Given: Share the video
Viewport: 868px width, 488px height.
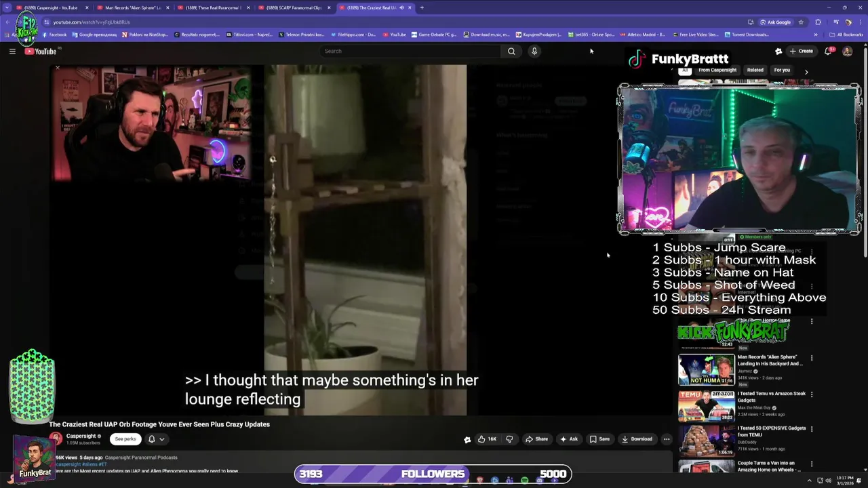Looking at the screenshot, I should (x=536, y=439).
